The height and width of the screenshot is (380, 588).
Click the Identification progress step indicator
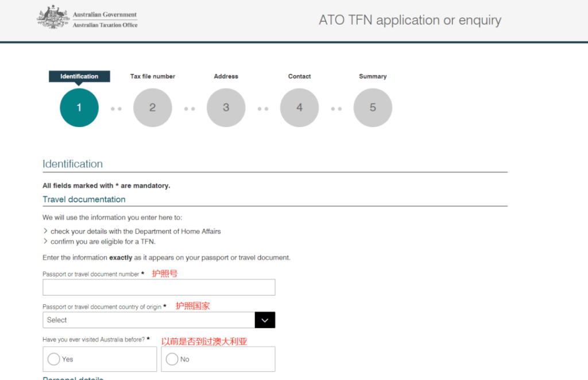point(79,76)
